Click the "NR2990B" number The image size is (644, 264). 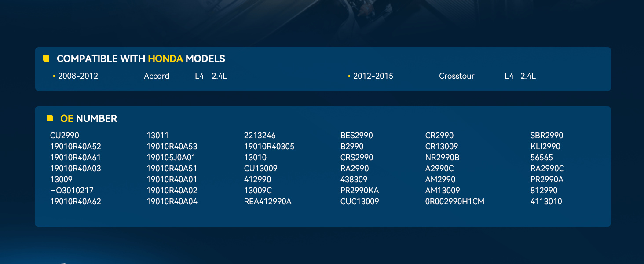click(x=443, y=158)
